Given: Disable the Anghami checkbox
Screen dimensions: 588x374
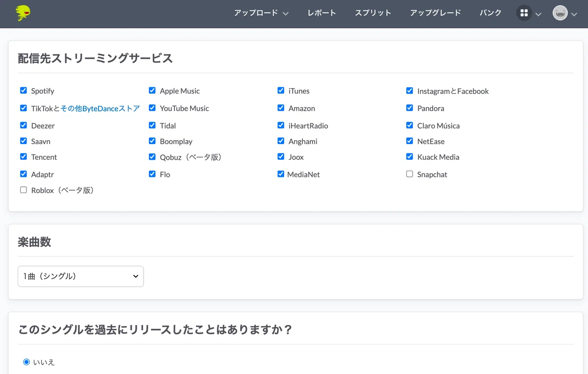Looking at the screenshot, I should click(281, 141).
